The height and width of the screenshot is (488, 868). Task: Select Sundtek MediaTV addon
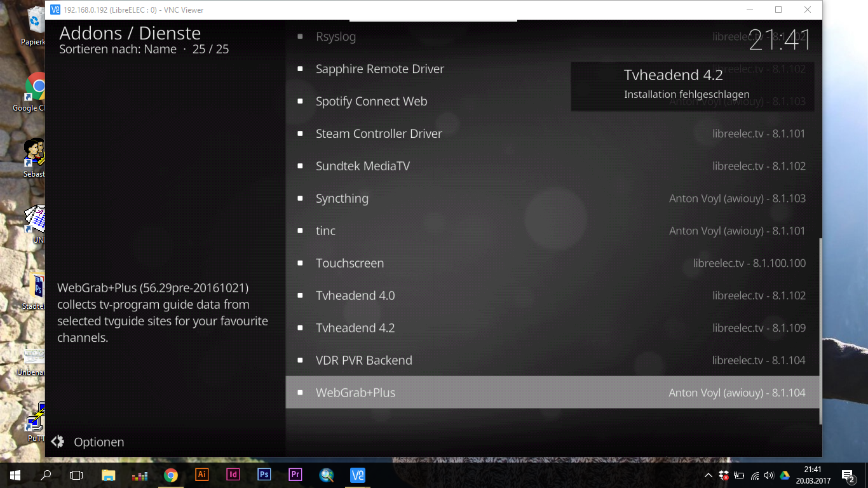pyautogui.click(x=552, y=166)
